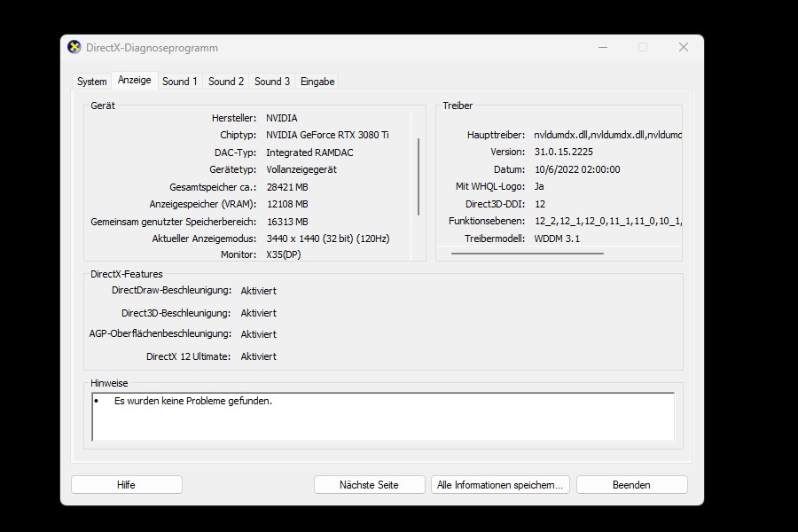Click the value Vollanzeigegerät
Viewport: 798px width, 532px height.
point(301,169)
